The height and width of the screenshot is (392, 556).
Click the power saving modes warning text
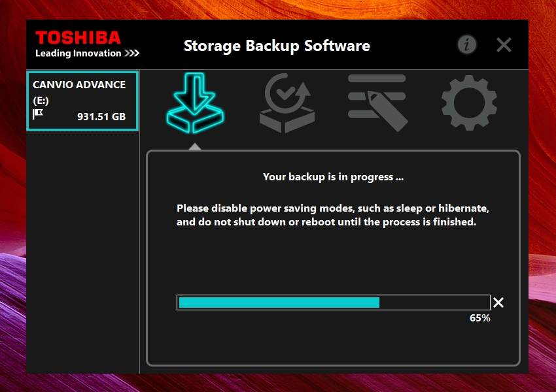[x=333, y=215]
